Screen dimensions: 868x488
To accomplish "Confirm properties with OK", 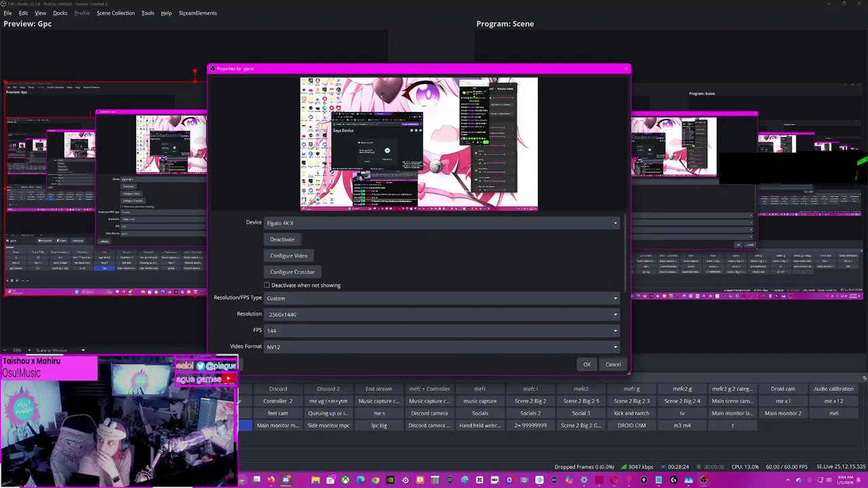I will coord(587,365).
